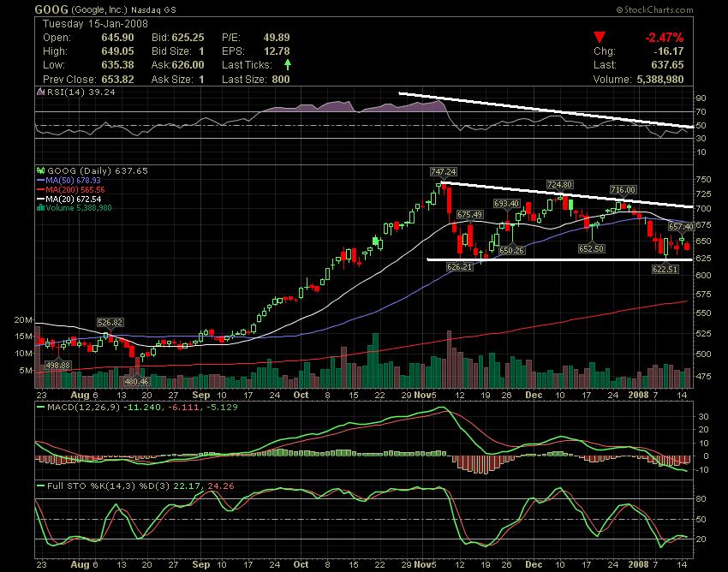Click the Last Size value 800
728x572 pixels.
[x=281, y=80]
